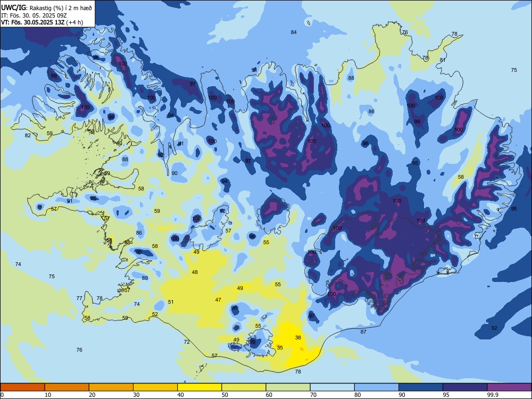
Task: Click the purple above-99.9 legend swatch
Action: click(x=509, y=387)
